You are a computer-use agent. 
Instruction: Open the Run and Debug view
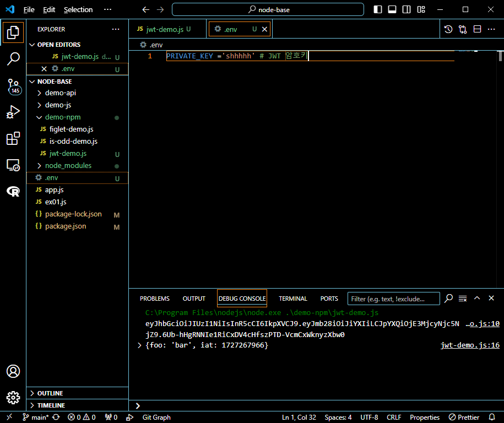point(13,112)
